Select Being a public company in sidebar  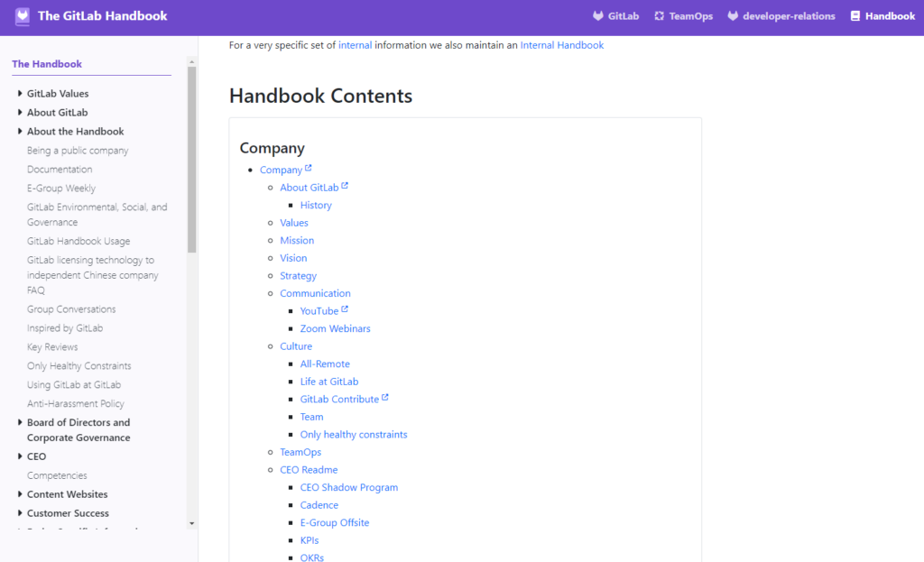[x=78, y=151]
